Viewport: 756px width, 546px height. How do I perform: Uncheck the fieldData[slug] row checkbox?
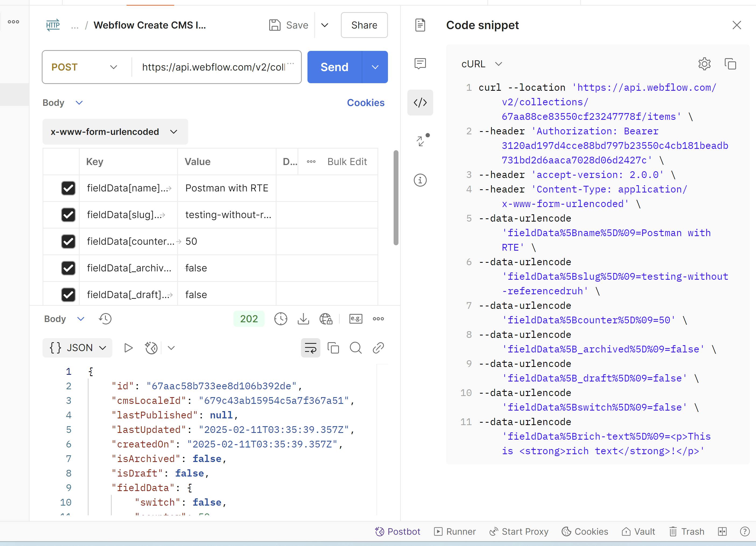point(68,215)
